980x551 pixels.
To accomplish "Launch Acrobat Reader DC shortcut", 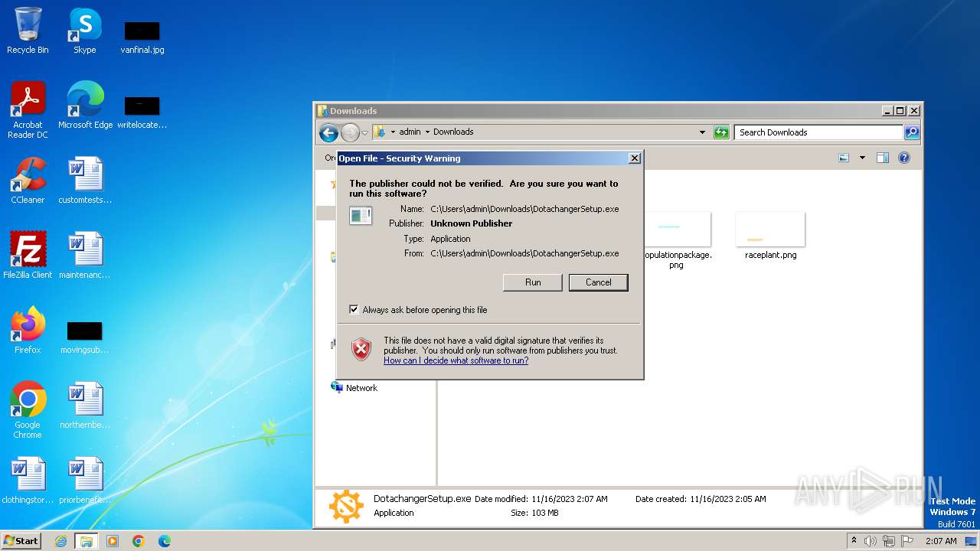I will [x=28, y=110].
